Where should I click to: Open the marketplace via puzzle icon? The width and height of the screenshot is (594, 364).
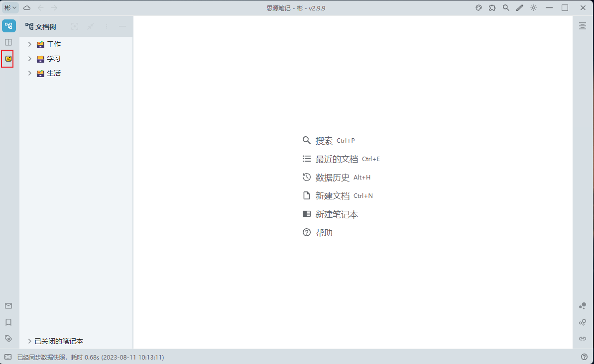coord(492,7)
